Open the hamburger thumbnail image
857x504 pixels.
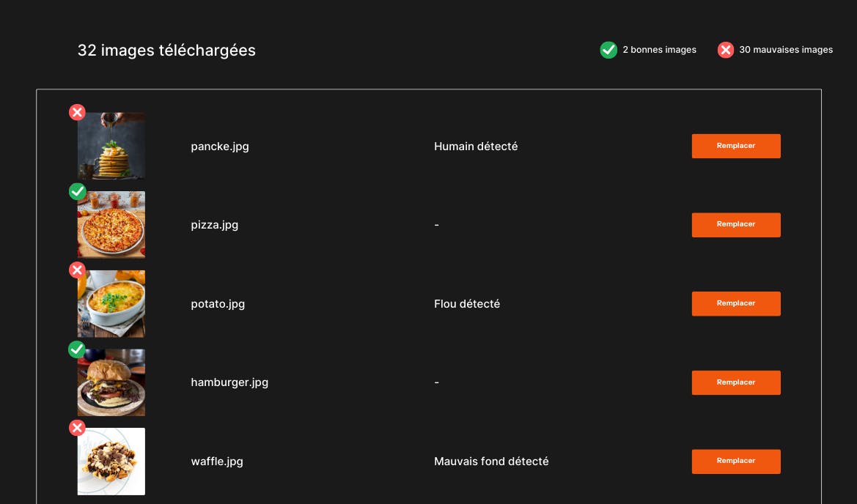coord(111,383)
